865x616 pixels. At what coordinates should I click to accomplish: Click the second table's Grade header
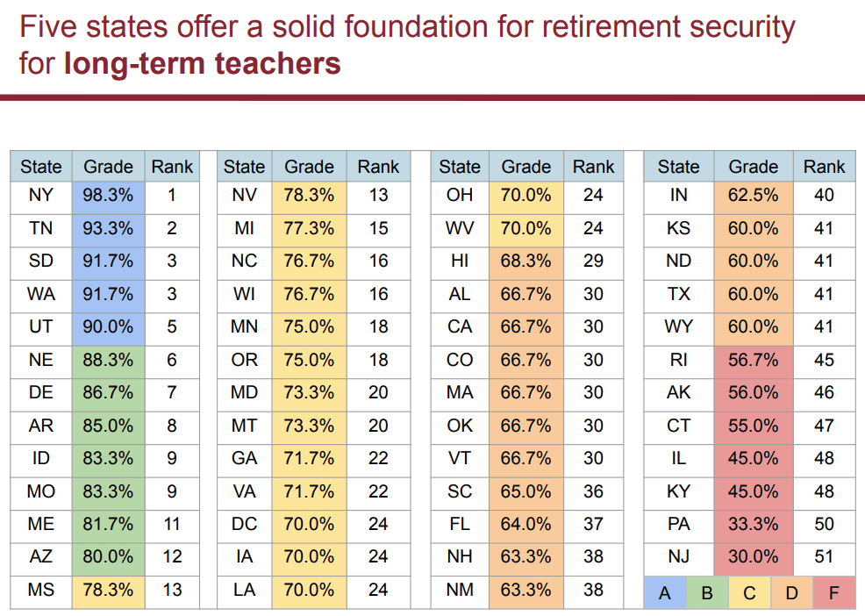click(x=309, y=166)
